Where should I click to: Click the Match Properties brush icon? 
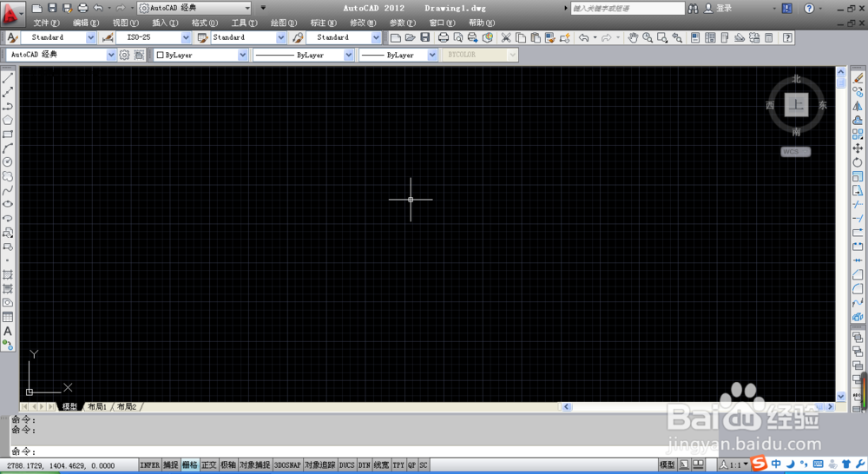(549, 37)
